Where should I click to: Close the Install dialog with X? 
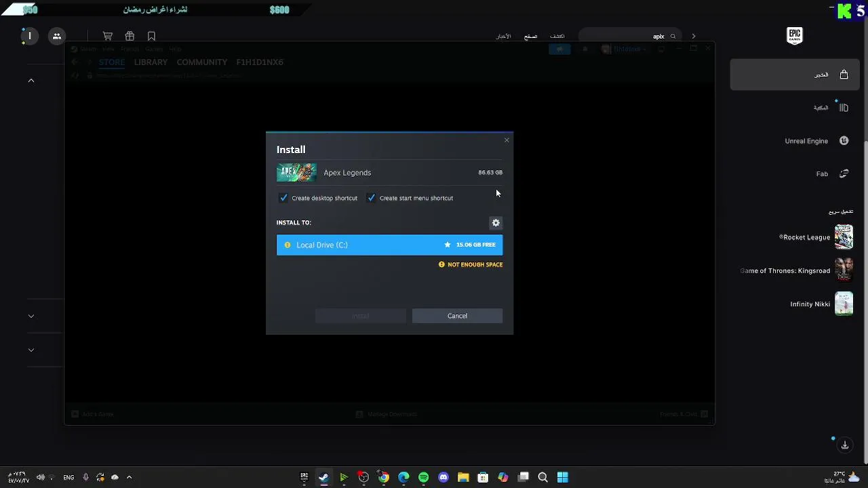click(x=507, y=140)
